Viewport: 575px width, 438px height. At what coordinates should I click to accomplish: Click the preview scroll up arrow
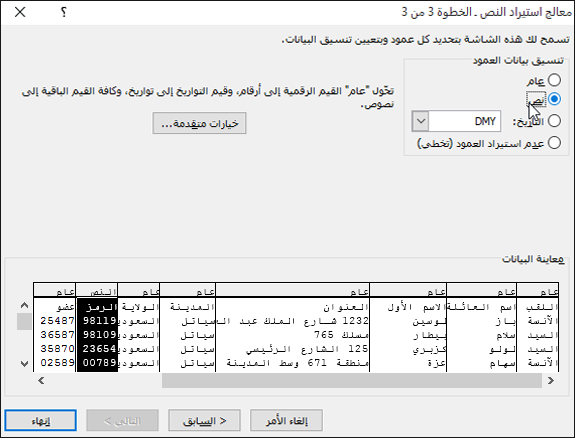(24, 305)
